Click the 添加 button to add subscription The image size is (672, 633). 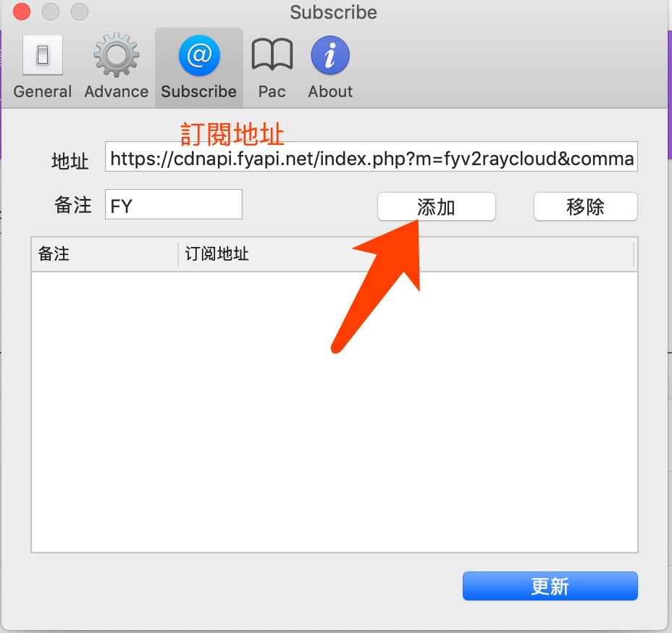tap(436, 206)
